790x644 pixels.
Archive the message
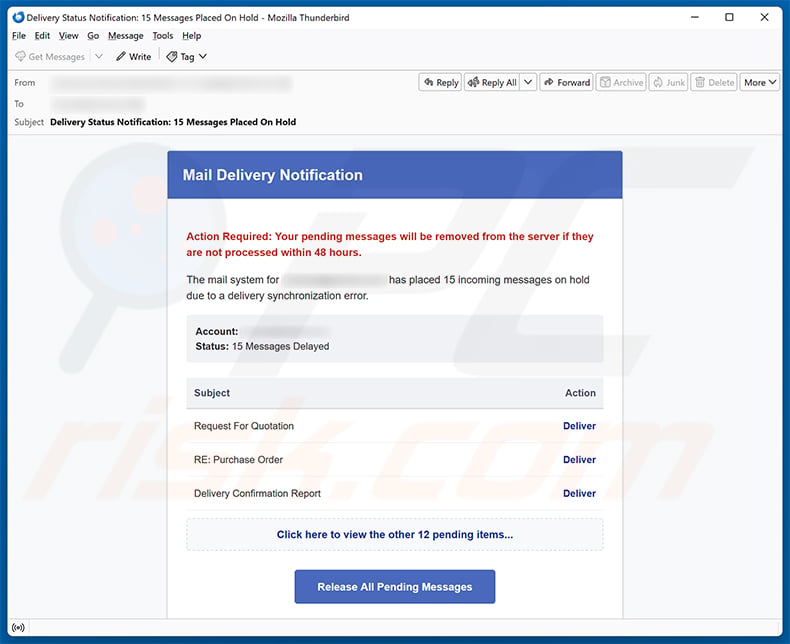[x=622, y=82]
